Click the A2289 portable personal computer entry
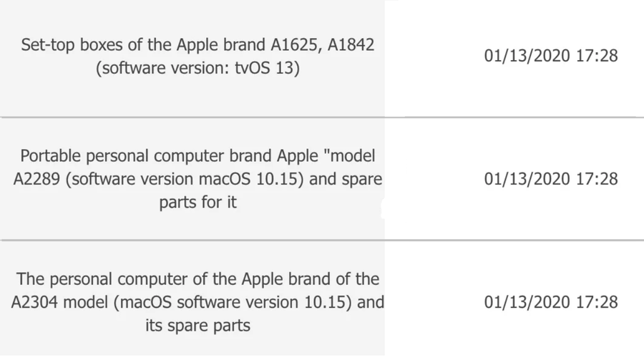Screen dimensions: 644x360 coord(197,179)
